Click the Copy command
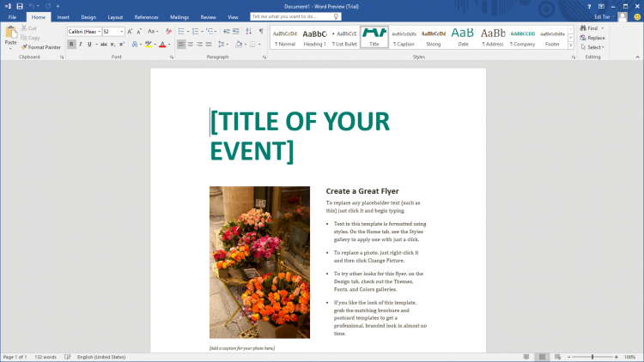The height and width of the screenshot is (362, 644). [x=30, y=38]
